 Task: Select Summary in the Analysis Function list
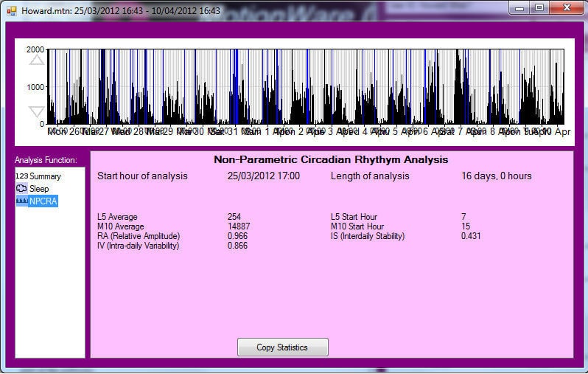[x=45, y=176]
